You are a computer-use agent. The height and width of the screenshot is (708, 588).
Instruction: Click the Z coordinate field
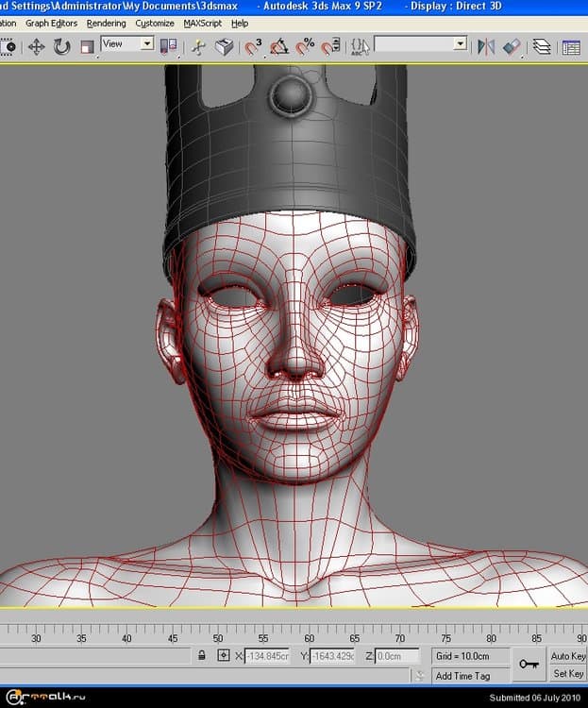click(397, 656)
